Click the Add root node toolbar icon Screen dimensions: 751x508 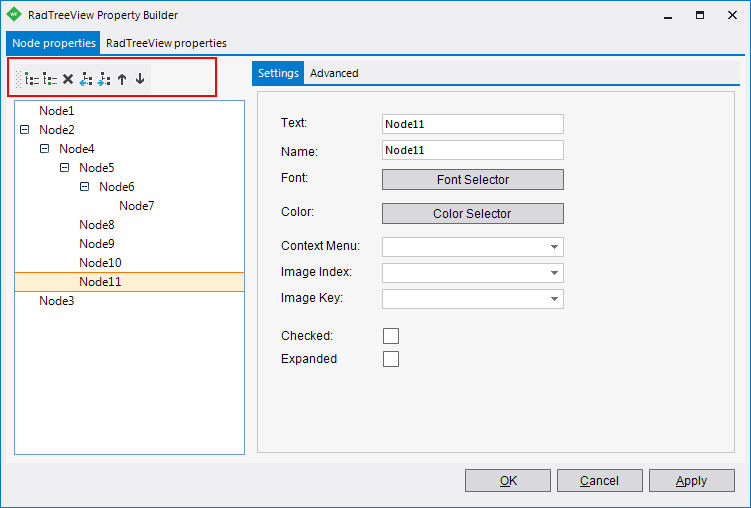pos(32,79)
